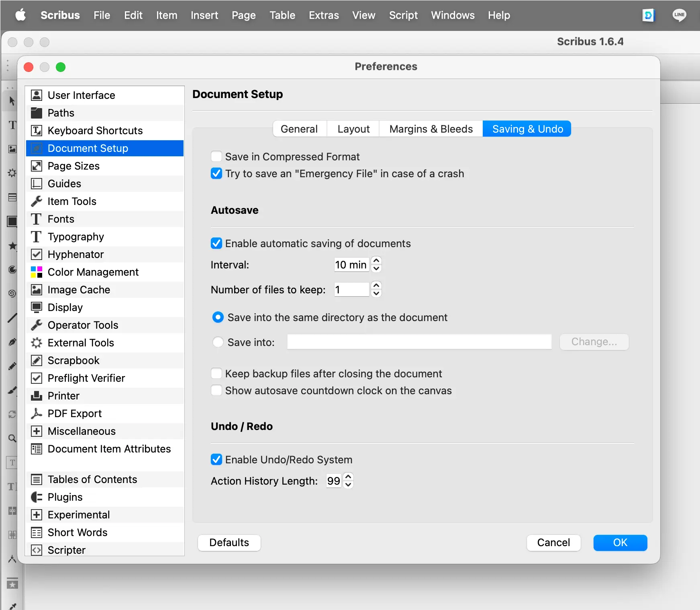This screenshot has width=700, height=610.
Task: Click the Image Cache icon
Action: (37, 290)
